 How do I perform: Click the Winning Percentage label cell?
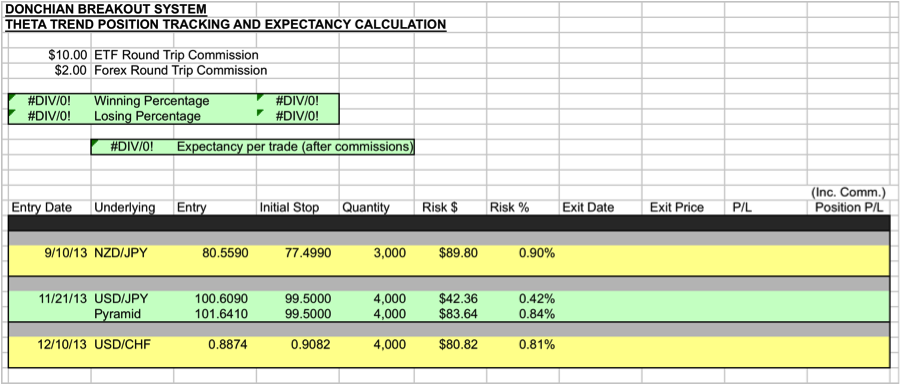coord(132,101)
